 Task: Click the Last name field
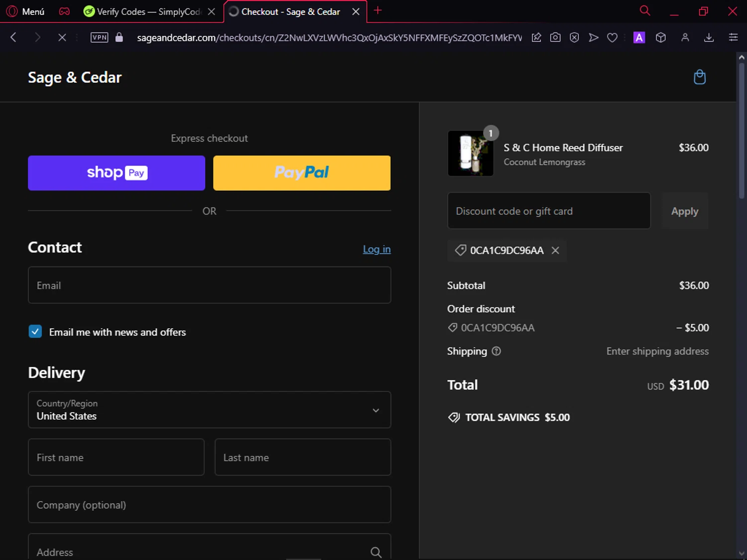(x=303, y=457)
